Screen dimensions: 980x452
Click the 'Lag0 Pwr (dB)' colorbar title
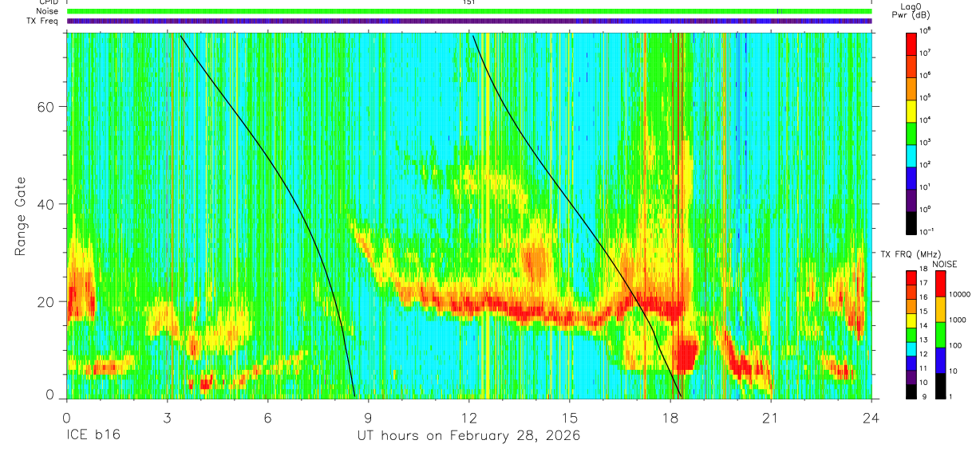coord(912,10)
